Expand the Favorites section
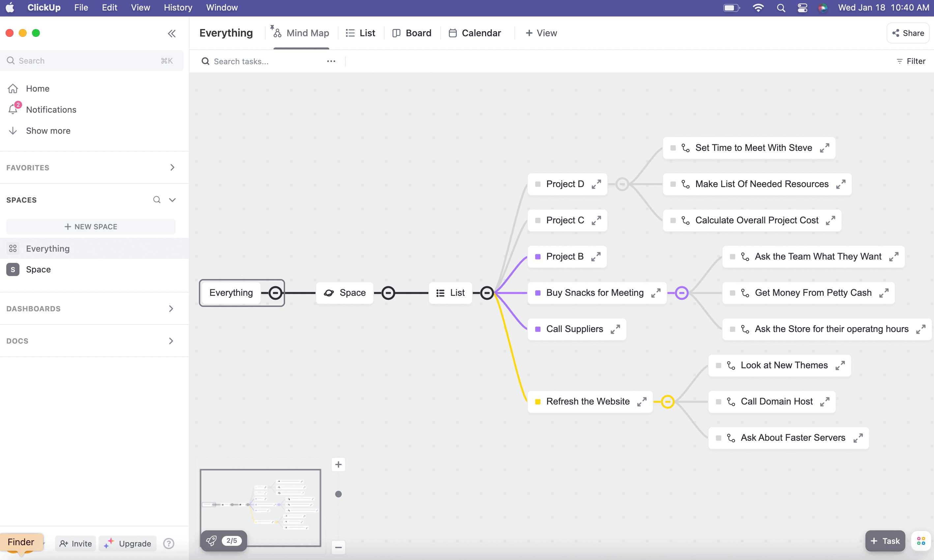Image resolution: width=934 pixels, height=560 pixels. [x=172, y=167]
